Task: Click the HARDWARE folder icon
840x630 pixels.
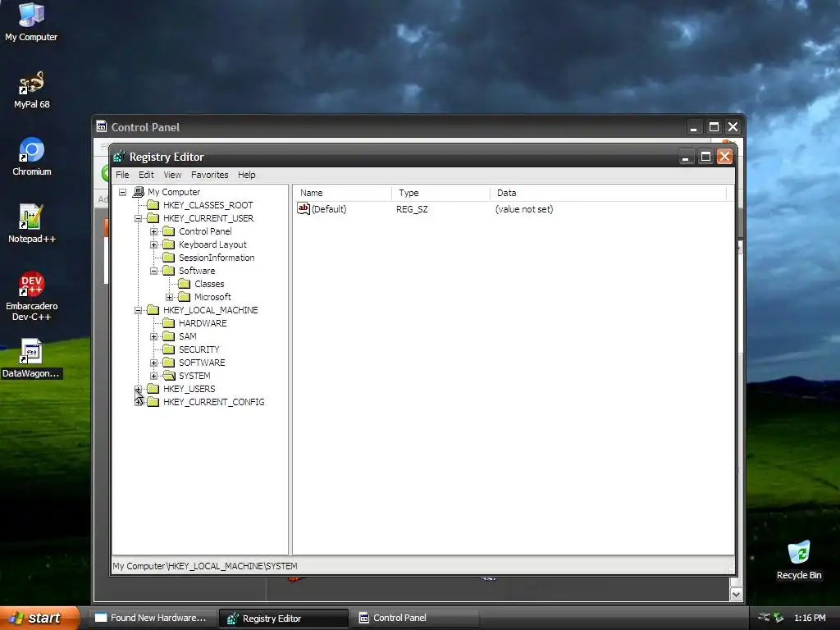Action: point(169,323)
